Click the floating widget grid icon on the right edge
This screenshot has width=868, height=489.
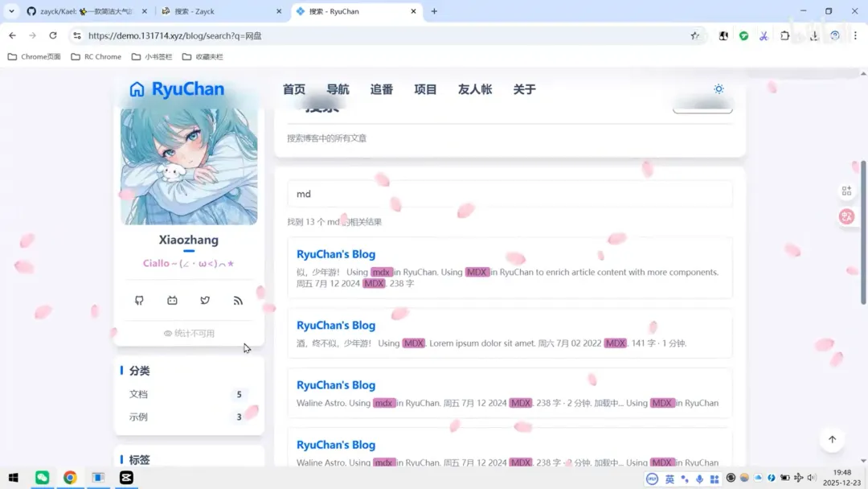click(x=846, y=191)
